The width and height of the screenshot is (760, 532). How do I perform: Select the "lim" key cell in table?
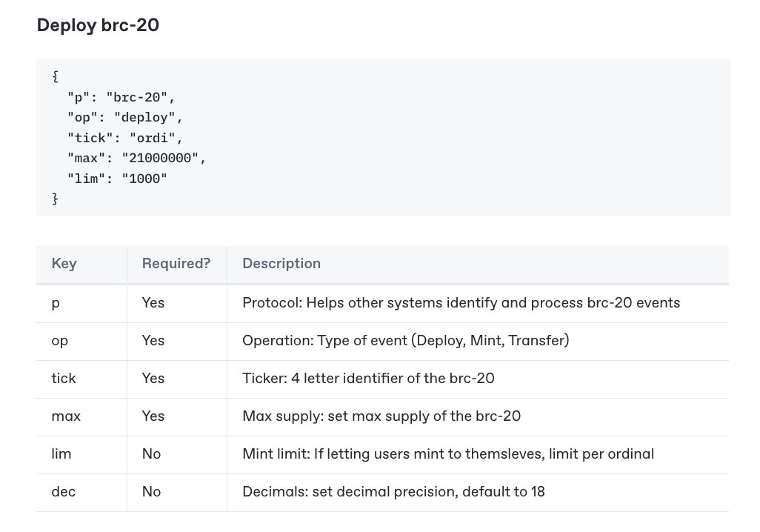click(x=61, y=454)
